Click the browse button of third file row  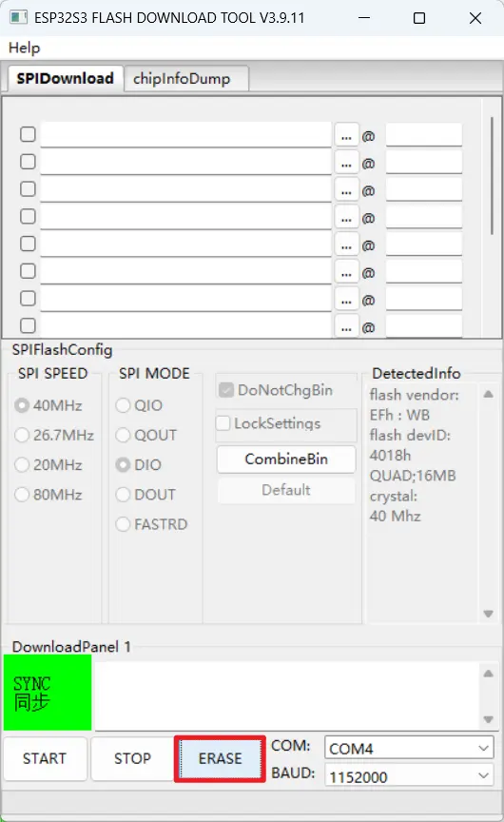pyautogui.click(x=346, y=190)
